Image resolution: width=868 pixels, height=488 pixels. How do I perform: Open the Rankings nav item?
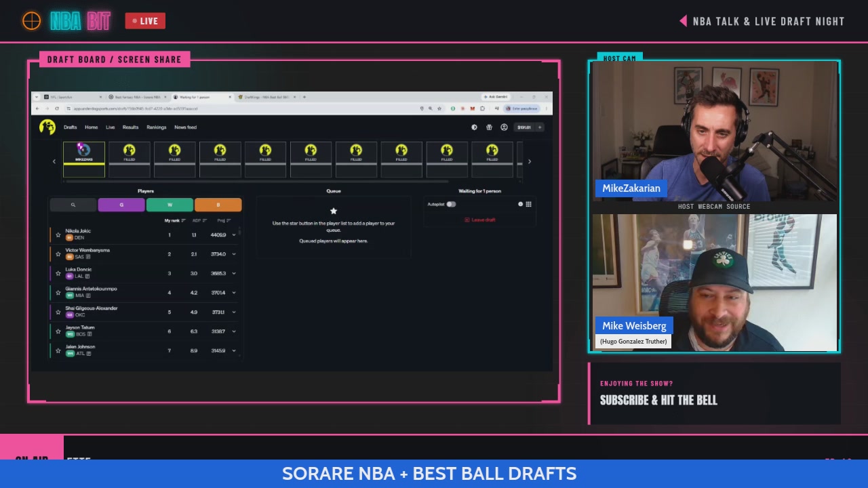[157, 127]
